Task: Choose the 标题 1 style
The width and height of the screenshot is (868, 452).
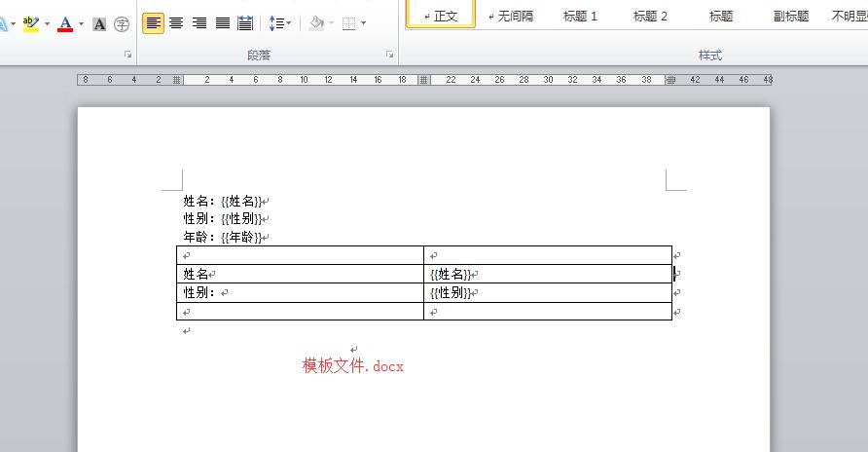Action: 581,16
